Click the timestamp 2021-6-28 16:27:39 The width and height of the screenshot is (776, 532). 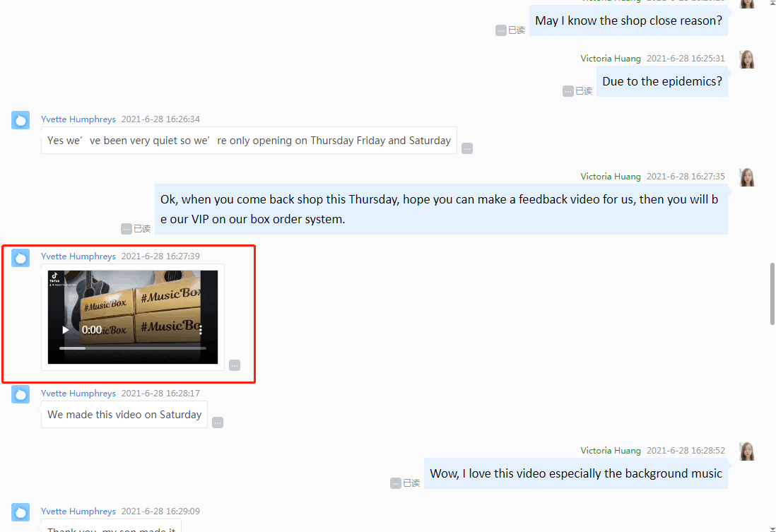[x=161, y=256]
